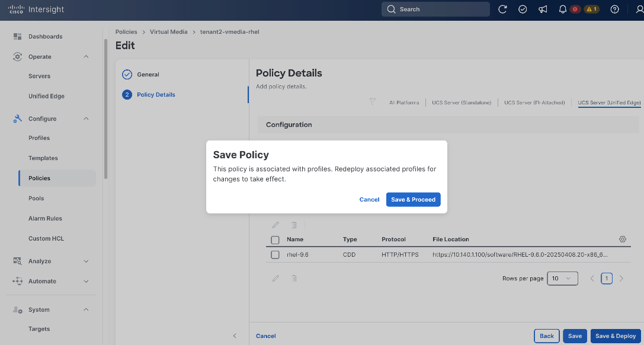
Task: Click the edit pencil icon above table
Action: pyautogui.click(x=275, y=225)
